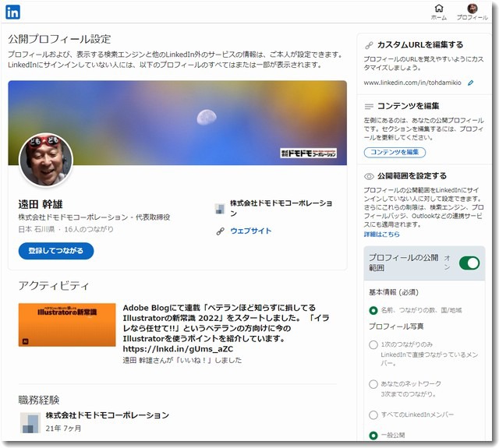Open the Home (ホーム) icon
Screen dimensions: 499x448
[438, 12]
